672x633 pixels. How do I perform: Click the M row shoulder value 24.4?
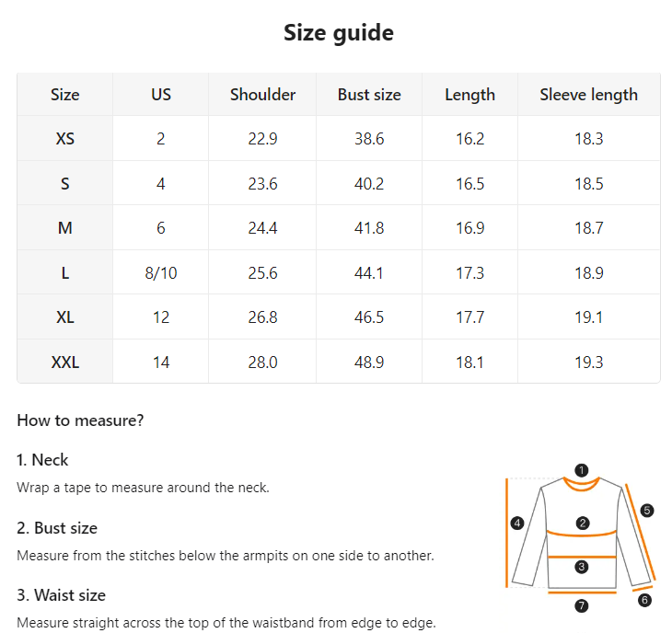262,228
